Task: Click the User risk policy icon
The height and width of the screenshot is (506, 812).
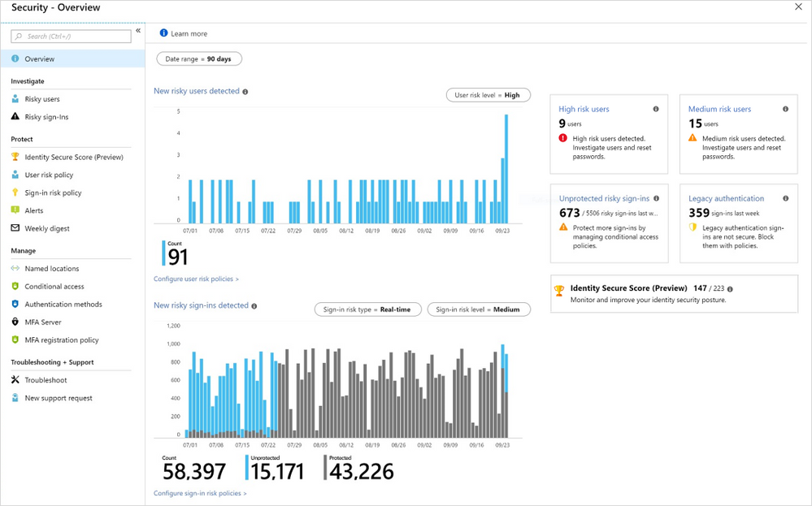Action: [x=16, y=175]
